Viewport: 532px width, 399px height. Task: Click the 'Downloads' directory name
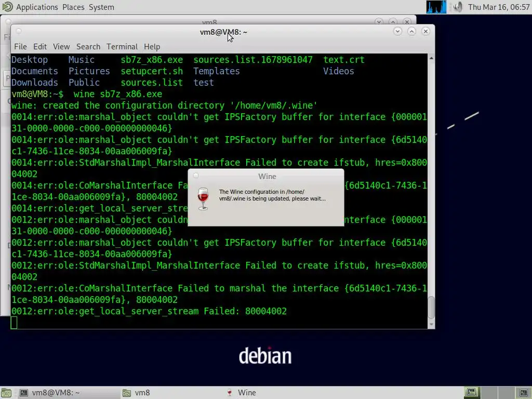35,83
